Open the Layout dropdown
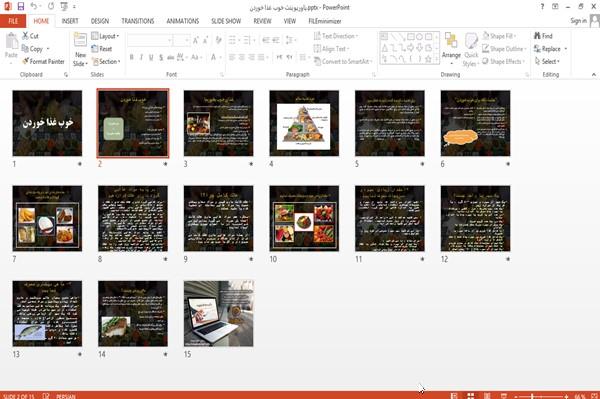Screen dimensions: 600x399 pyautogui.click(x=105, y=36)
